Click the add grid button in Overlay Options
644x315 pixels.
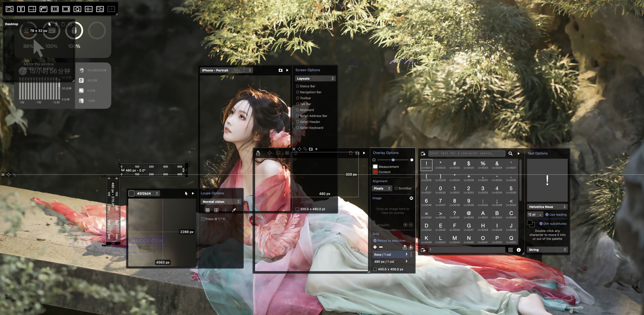pyautogui.click(x=375, y=247)
